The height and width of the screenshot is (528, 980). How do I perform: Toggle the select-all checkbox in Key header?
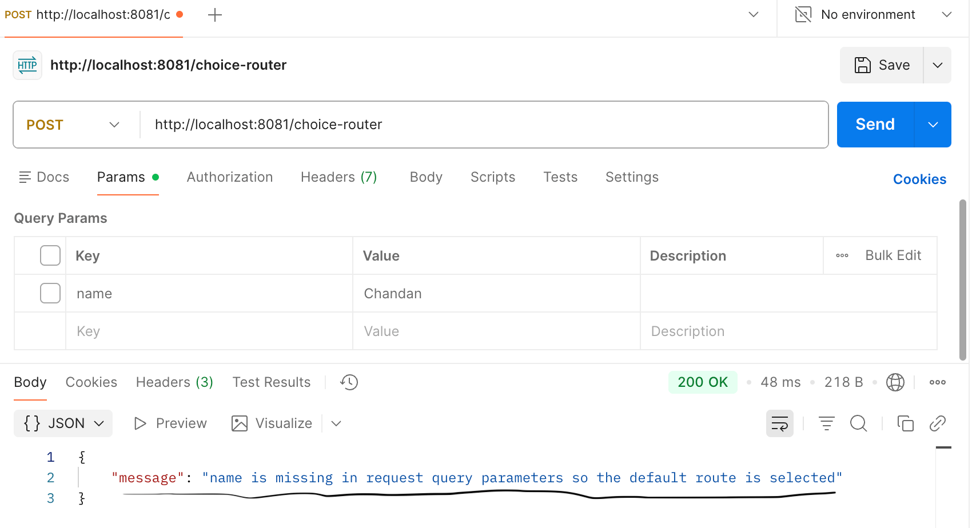pos(50,255)
